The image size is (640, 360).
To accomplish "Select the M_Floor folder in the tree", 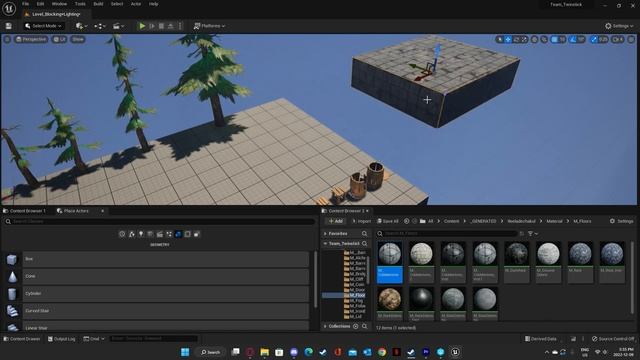I will tap(354, 295).
